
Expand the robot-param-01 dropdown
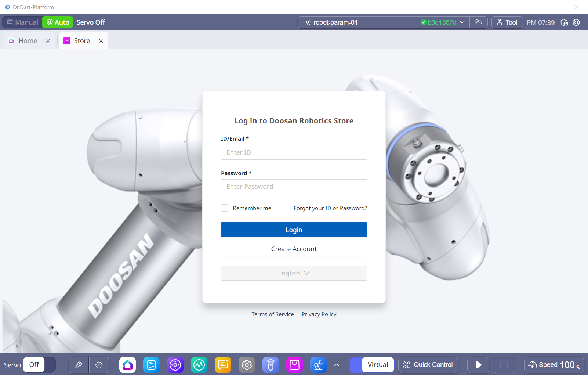click(462, 22)
